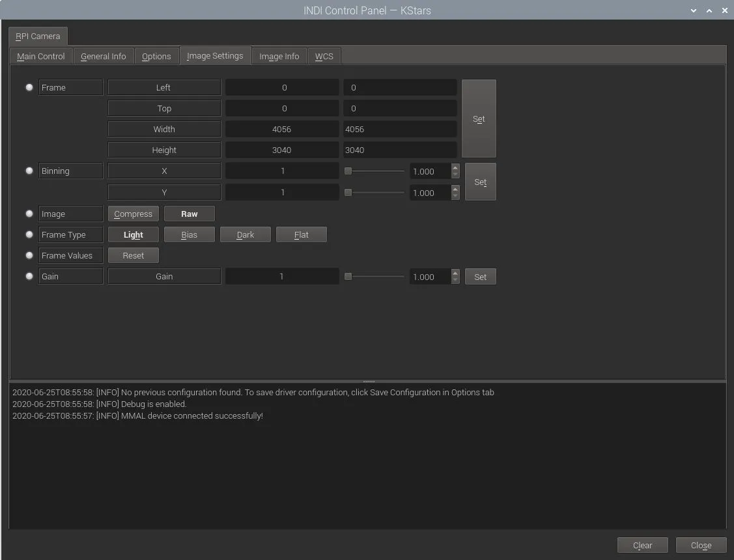Screen dimensions: 734x560
Task: Click the Binning X slider handle
Action: tap(348, 171)
